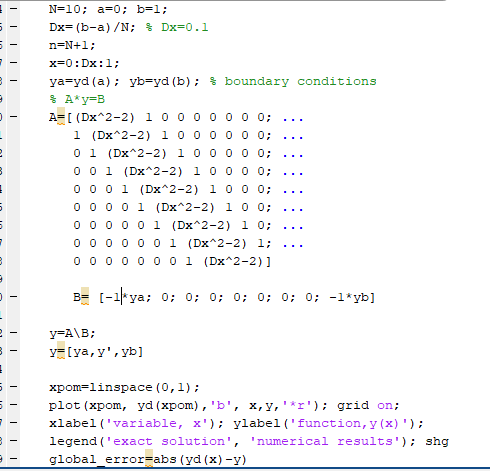490x471 pixels.
Task: Click the '% A*y=B' comment line
Action: 77,99
